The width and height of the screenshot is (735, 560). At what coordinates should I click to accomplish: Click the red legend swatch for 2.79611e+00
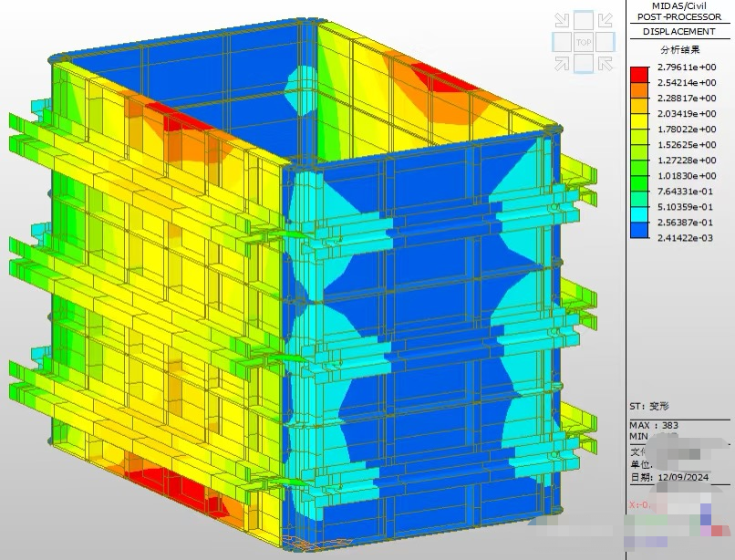click(x=639, y=75)
